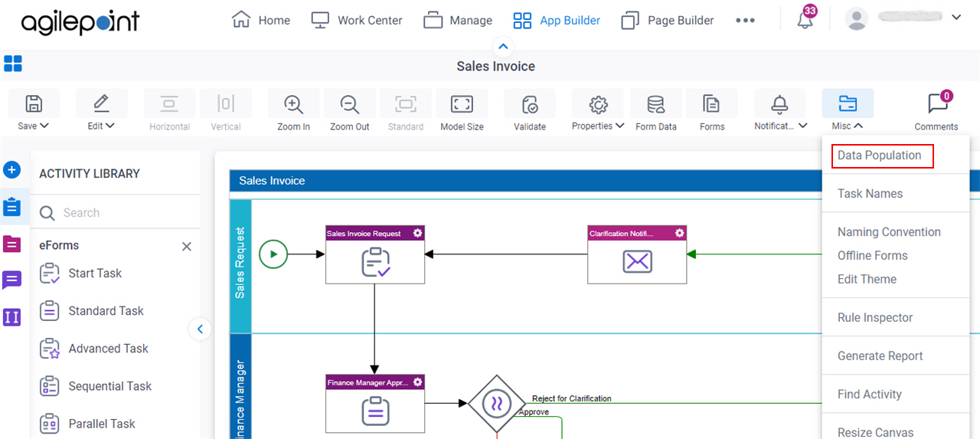Image resolution: width=980 pixels, height=439 pixels.
Task: Open Page Builder tab
Action: 668,20
